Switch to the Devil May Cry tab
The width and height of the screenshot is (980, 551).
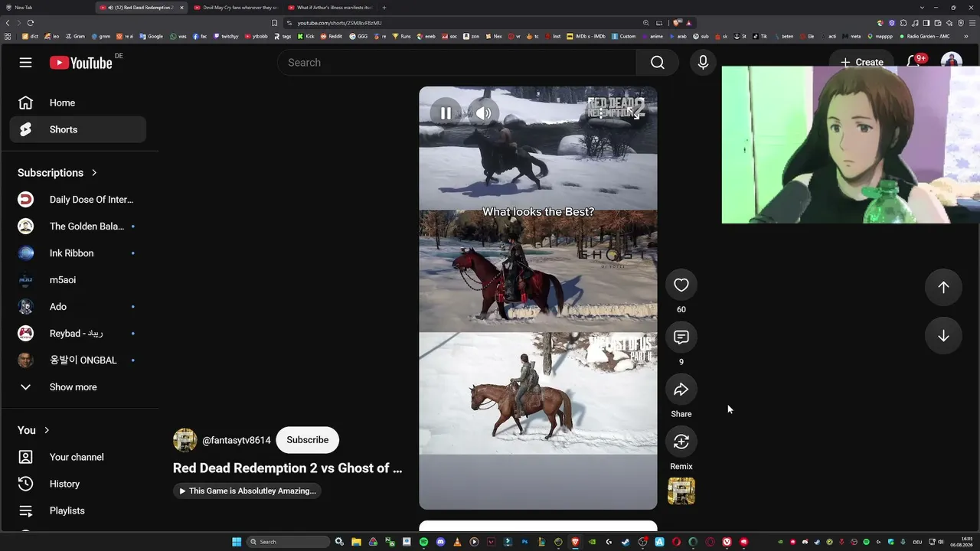coord(235,8)
